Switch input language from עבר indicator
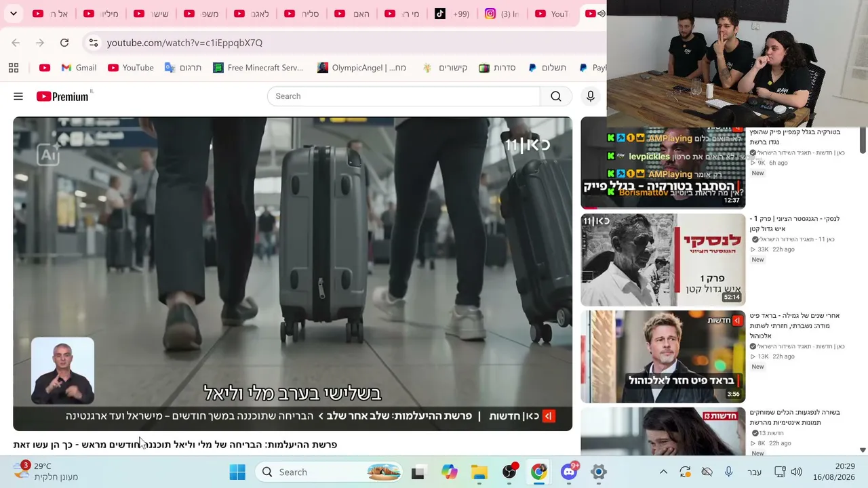Image resolution: width=868 pixels, height=488 pixels. (754, 472)
